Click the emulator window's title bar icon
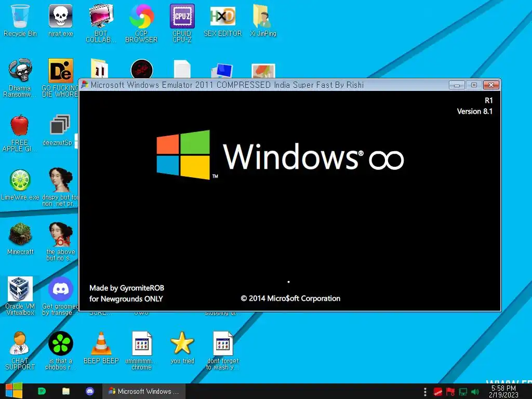Viewport: 532px width, 399px height. click(85, 85)
